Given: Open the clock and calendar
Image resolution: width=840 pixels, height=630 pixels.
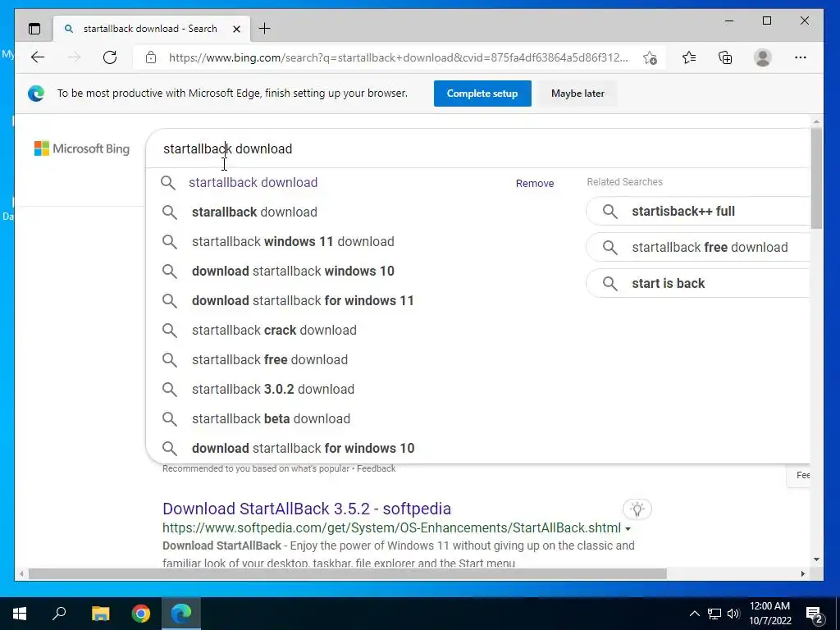Looking at the screenshot, I should pos(769,614).
